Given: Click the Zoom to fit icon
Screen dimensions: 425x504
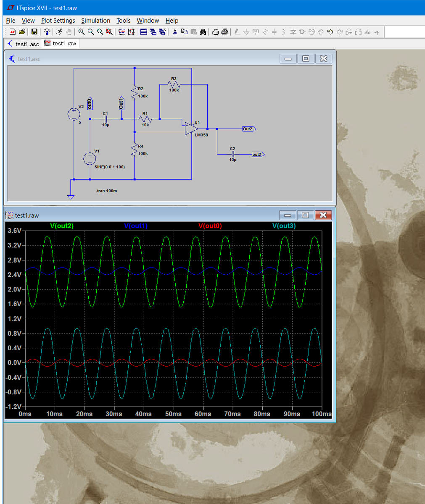Looking at the screenshot, I should tap(109, 31).
